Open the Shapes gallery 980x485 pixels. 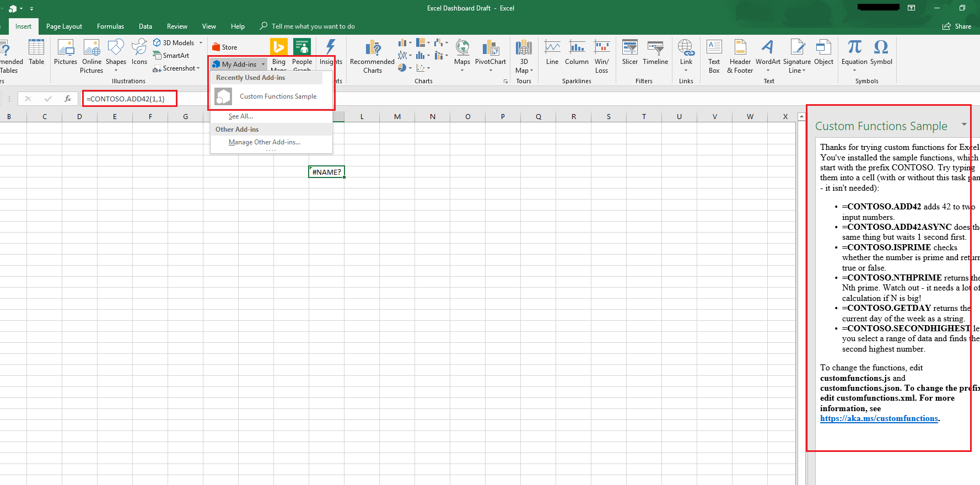coord(116,56)
